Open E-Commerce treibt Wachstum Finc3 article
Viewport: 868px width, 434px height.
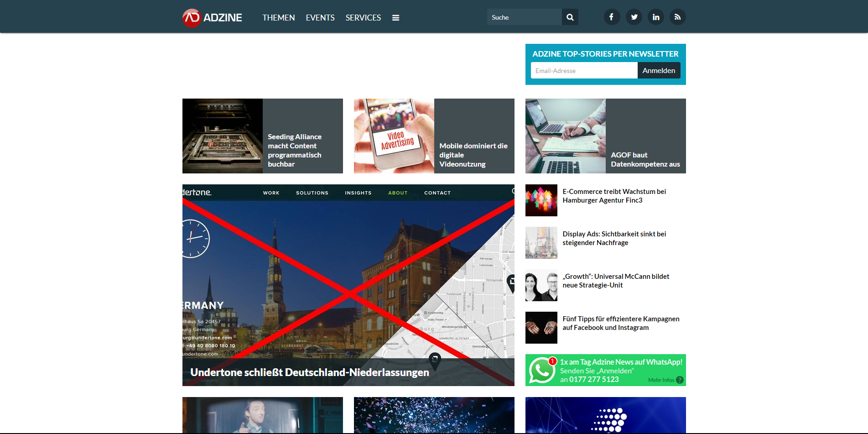tap(614, 196)
